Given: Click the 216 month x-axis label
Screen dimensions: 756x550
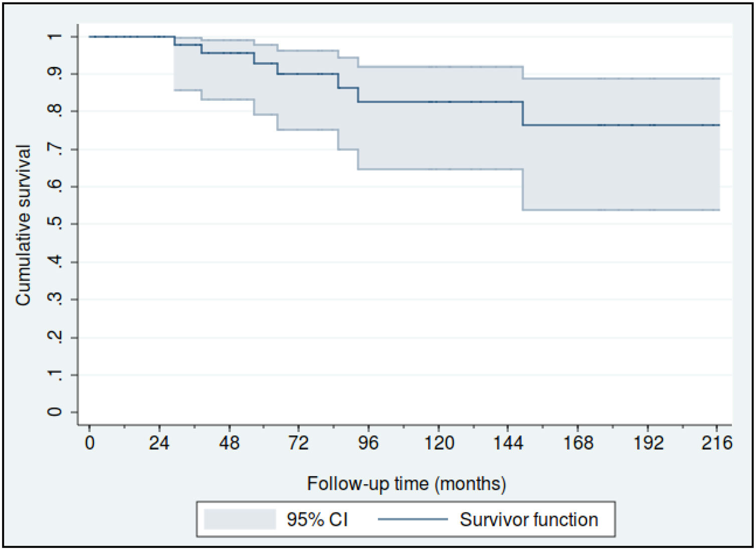Looking at the screenshot, I should click(x=717, y=443).
